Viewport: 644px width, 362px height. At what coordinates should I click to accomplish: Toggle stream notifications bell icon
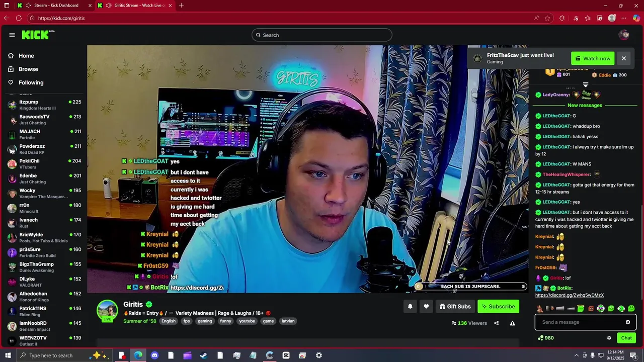tap(410, 306)
